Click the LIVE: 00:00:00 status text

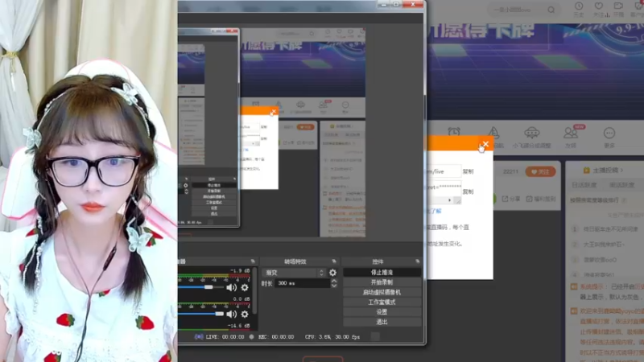225,336
